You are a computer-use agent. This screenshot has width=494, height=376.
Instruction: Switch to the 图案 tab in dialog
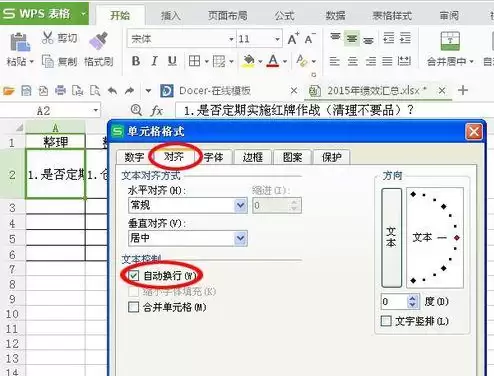[292, 157]
